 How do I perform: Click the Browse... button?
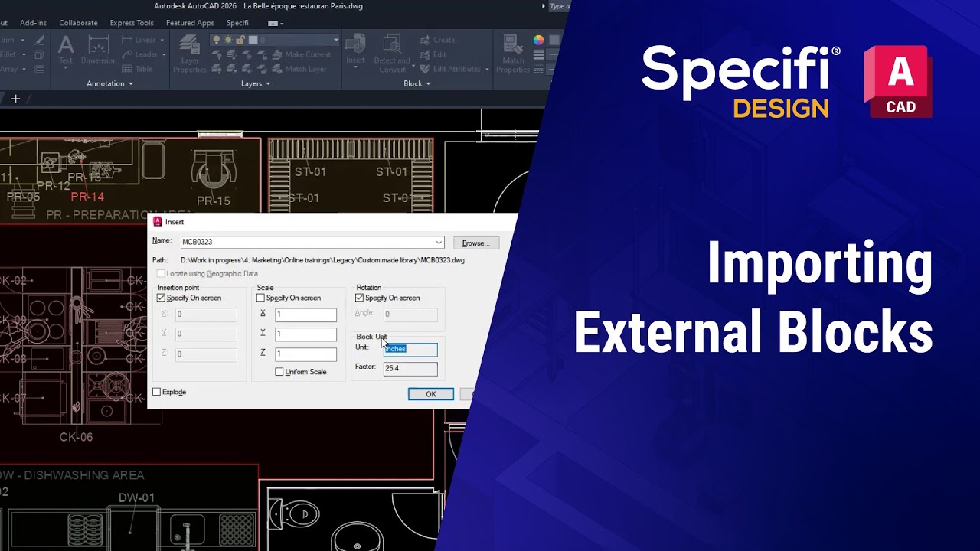(475, 243)
